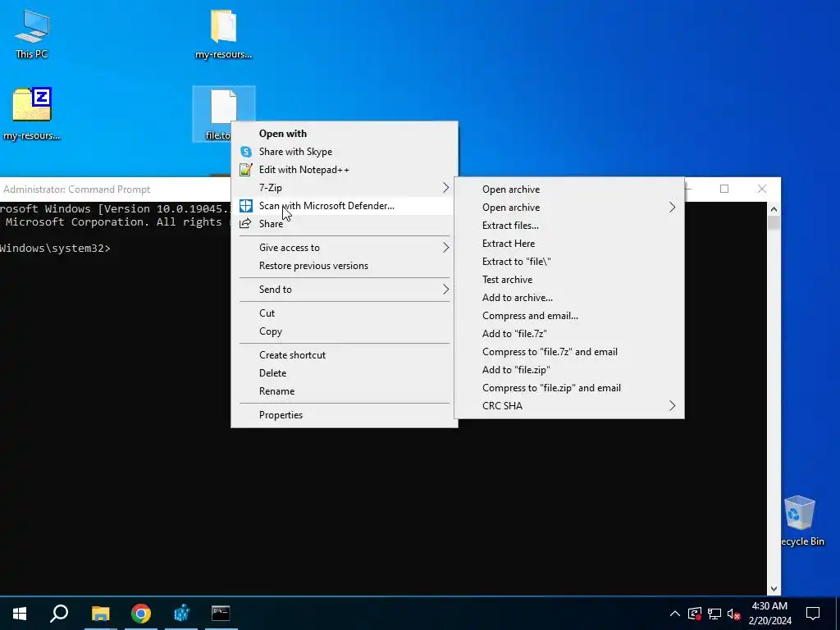This screenshot has width=840, height=630.
Task: Open the network tray icon
Action: click(714, 614)
